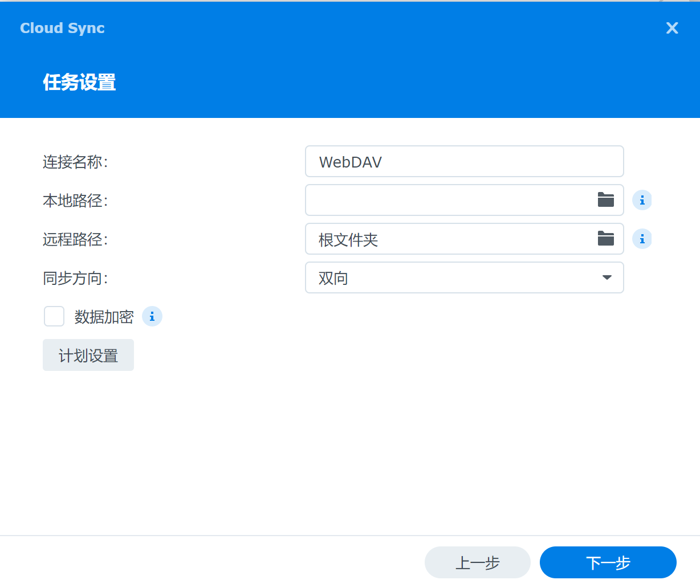700x588 pixels.
Task: Proceed with the 下一步 button
Action: (608, 562)
